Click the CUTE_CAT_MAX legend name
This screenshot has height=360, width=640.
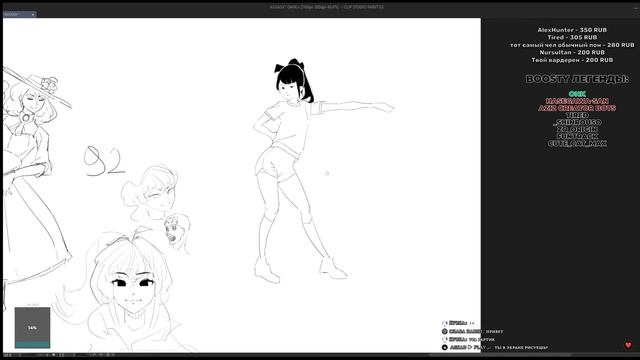[577, 143]
